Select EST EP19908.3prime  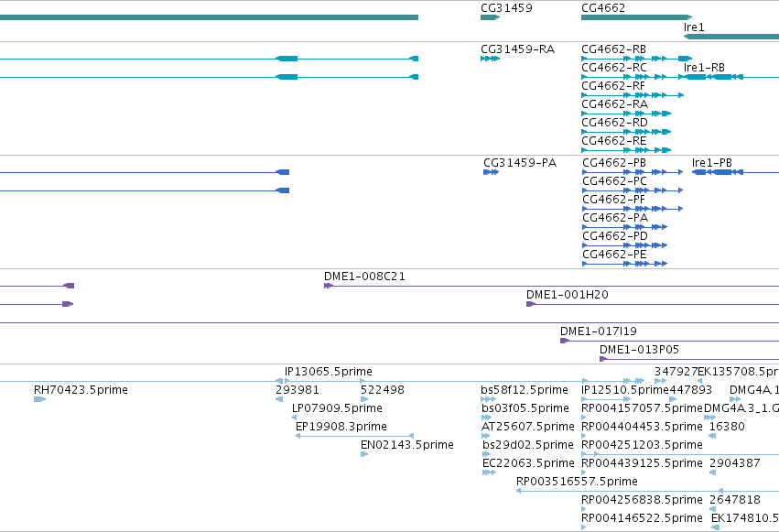[341, 428]
